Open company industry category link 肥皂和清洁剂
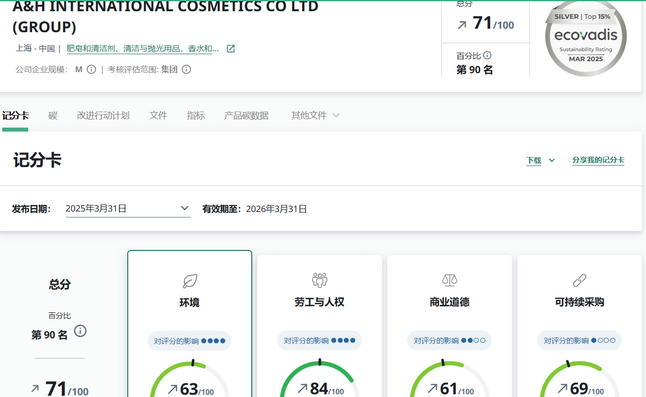Image resolution: width=646 pixels, height=397 pixels. [x=143, y=49]
